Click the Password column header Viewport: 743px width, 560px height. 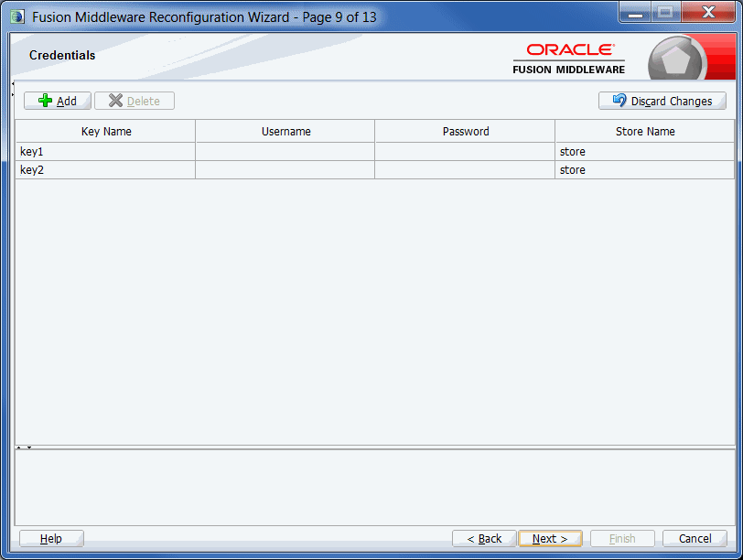click(465, 131)
